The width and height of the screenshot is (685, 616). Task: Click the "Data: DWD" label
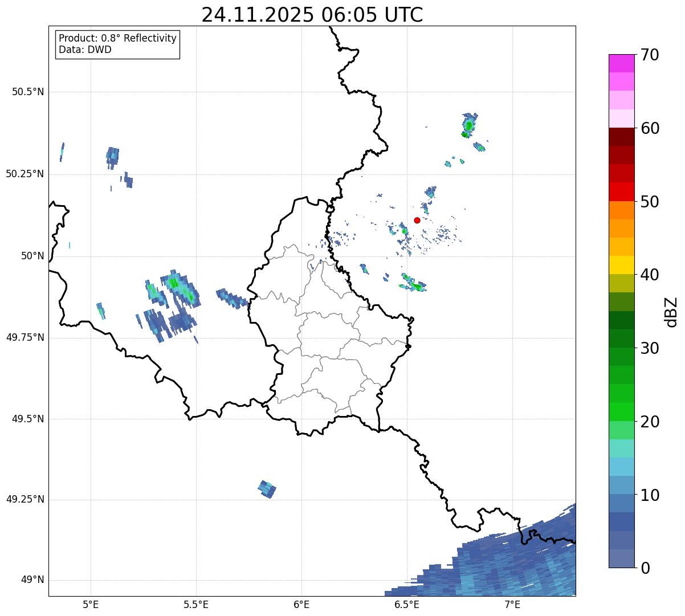[x=85, y=50]
